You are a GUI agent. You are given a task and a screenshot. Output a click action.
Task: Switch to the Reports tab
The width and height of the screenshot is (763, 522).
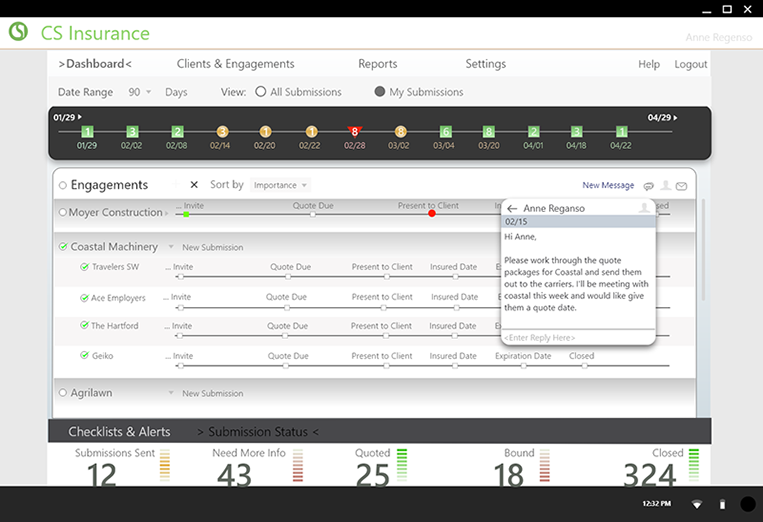pyautogui.click(x=377, y=64)
